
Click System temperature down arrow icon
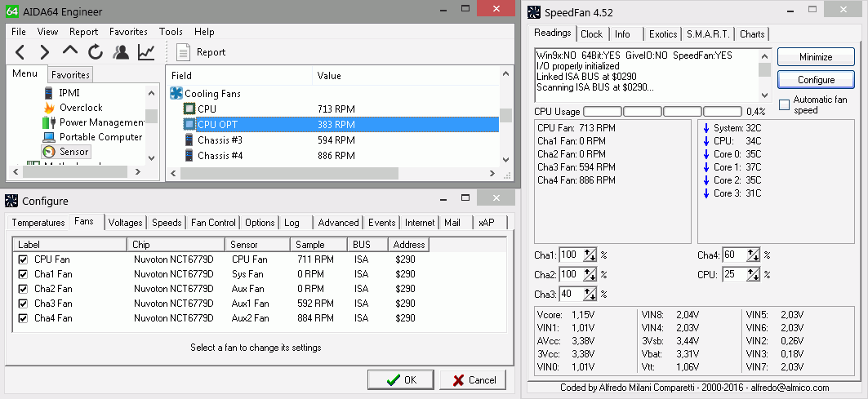pyautogui.click(x=706, y=128)
